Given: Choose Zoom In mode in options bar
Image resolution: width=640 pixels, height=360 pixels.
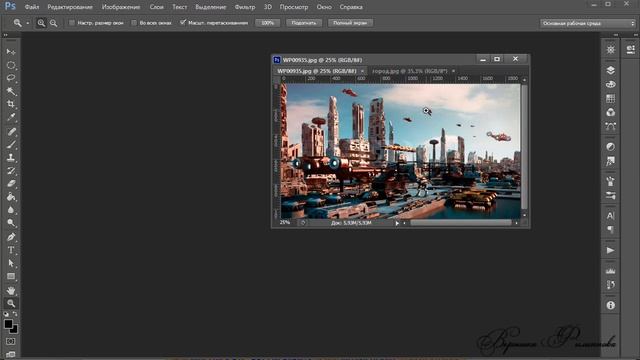Looking at the screenshot, I should click(x=41, y=23).
